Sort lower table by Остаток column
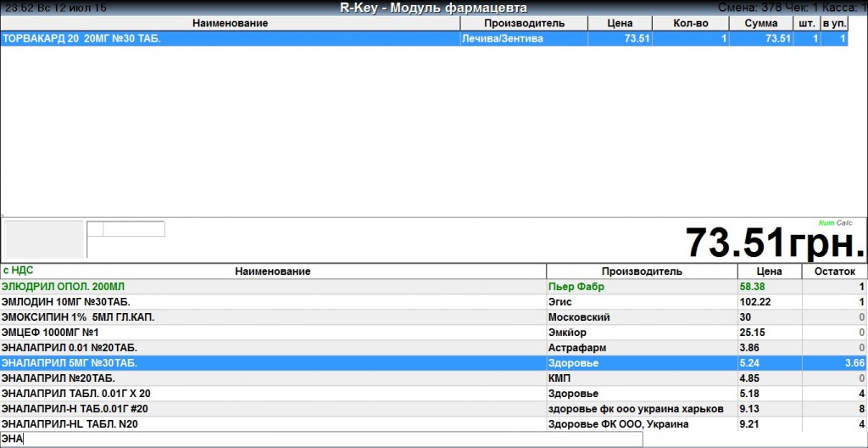This screenshot has width=868, height=448. click(834, 272)
